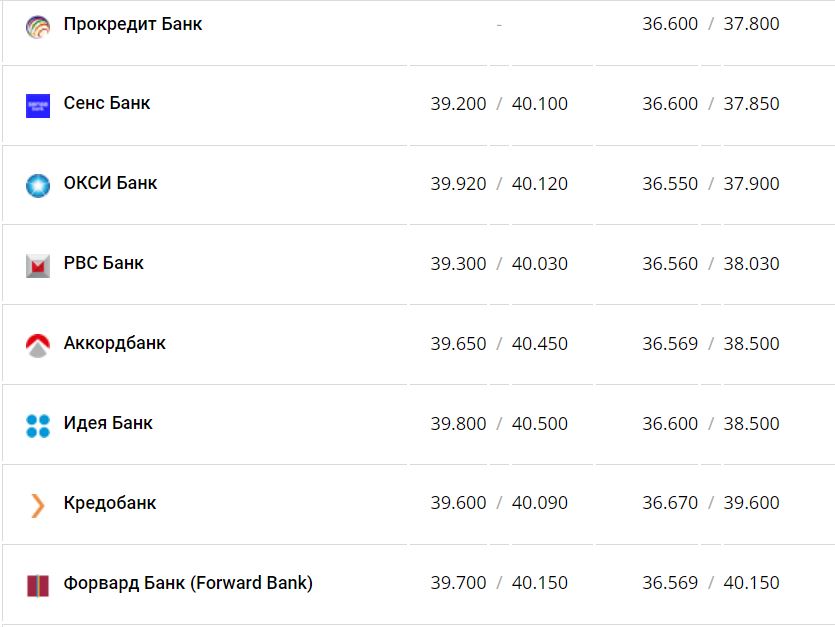Open the Форвард Банк (Forward Bank) link

188,583
